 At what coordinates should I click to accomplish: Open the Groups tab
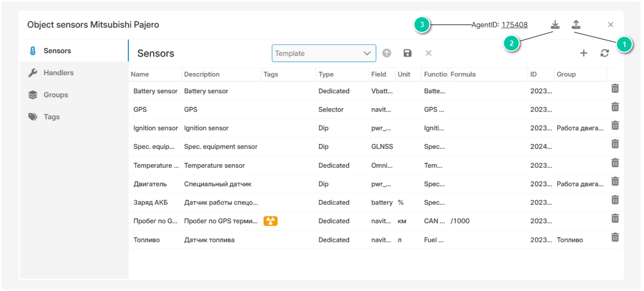point(56,95)
